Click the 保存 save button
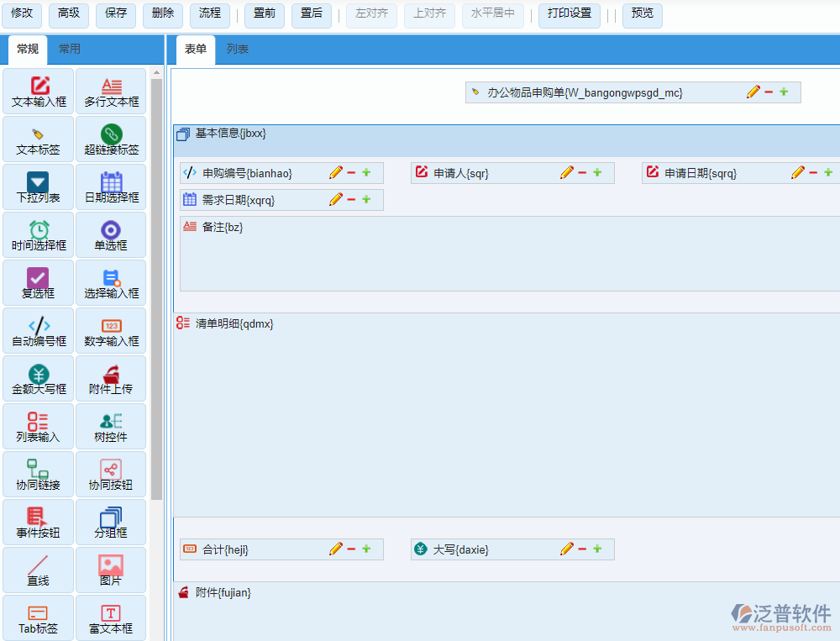840x641 pixels. pyautogui.click(x=116, y=14)
